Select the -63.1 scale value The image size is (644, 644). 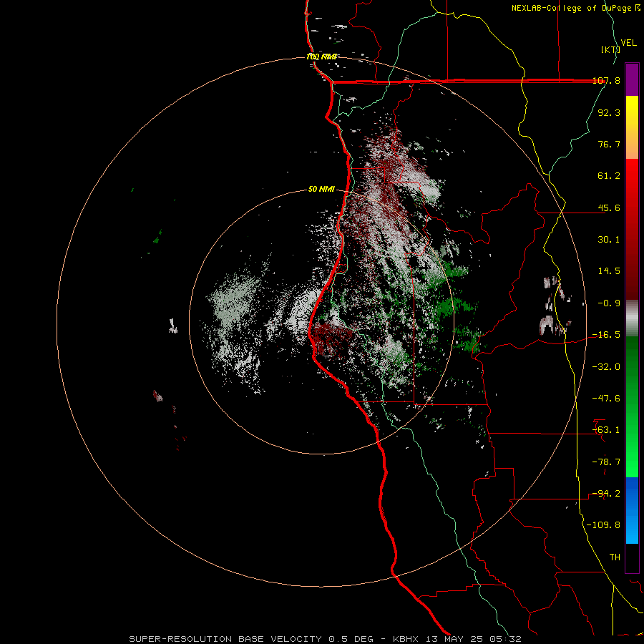[x=607, y=430]
